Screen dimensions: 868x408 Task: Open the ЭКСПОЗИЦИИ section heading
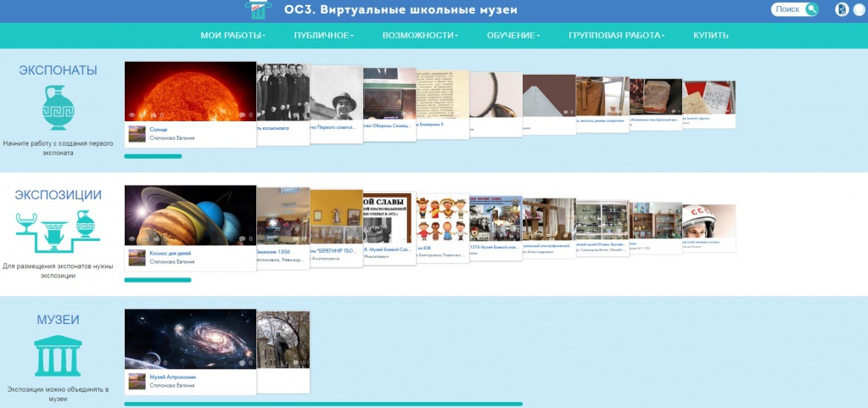coord(59,195)
